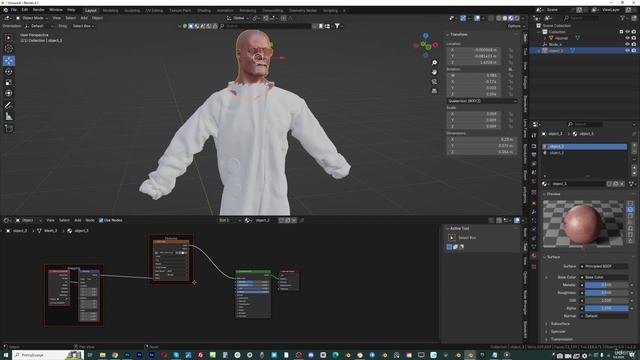This screenshot has height=360, width=640.
Task: Open the node editor Add menu
Action: (x=78, y=220)
